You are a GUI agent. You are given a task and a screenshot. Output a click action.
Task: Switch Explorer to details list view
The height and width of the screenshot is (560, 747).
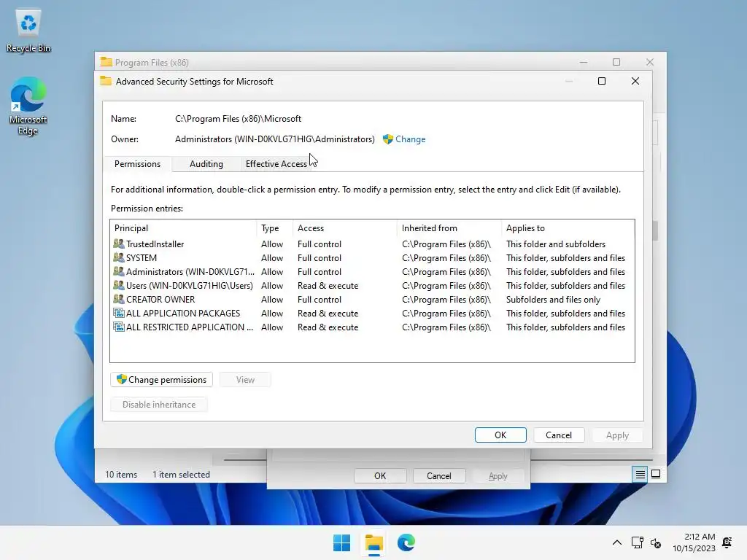[x=640, y=474]
